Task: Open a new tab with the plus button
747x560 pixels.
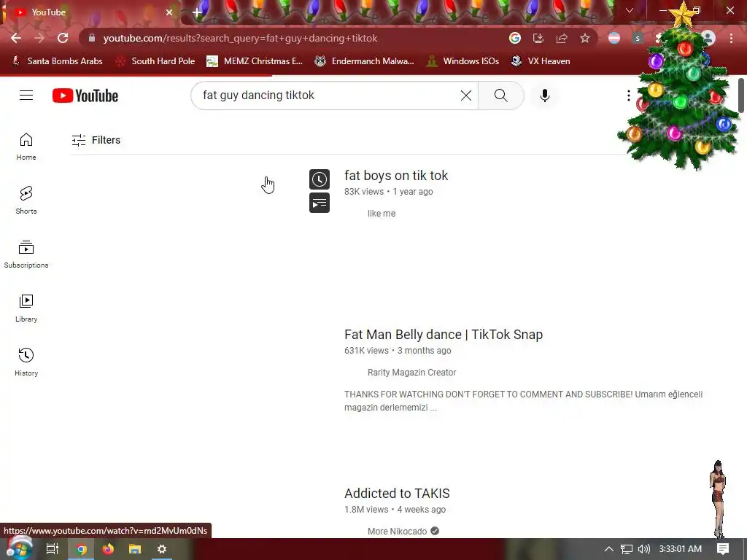Action: (x=197, y=12)
